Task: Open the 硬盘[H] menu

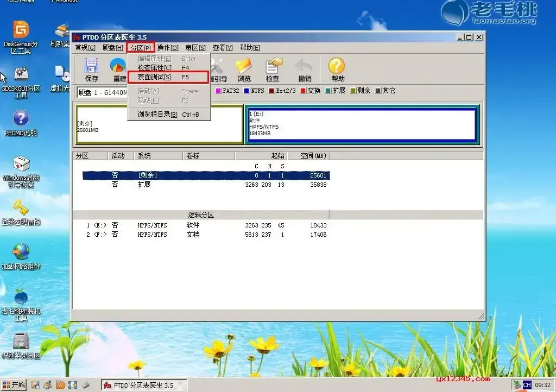Action: click(x=112, y=47)
